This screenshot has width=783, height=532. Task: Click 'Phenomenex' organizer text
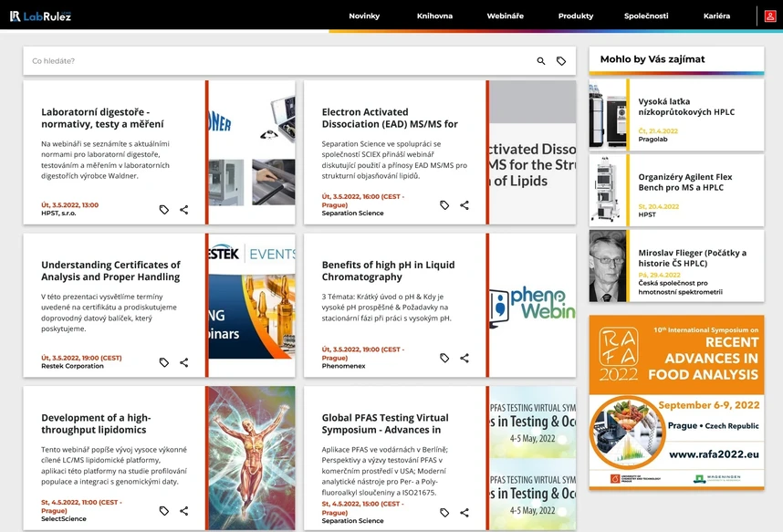coord(343,366)
